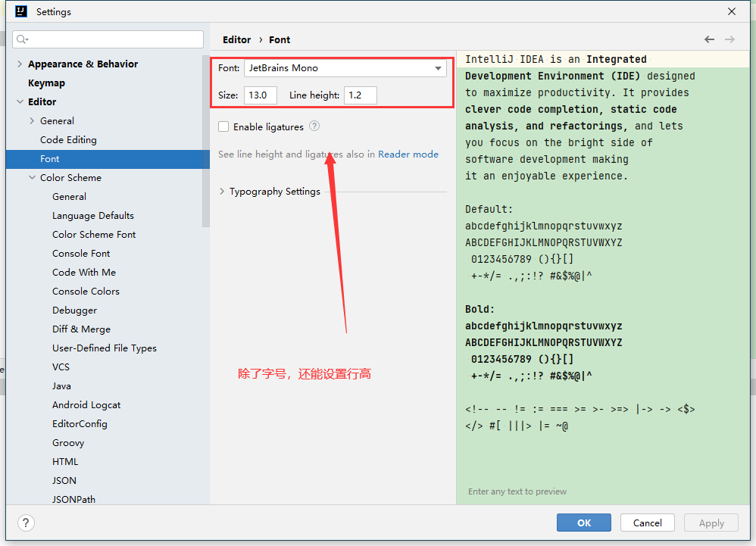Open Console Font settings
This screenshot has height=546, width=756.
coord(81,254)
